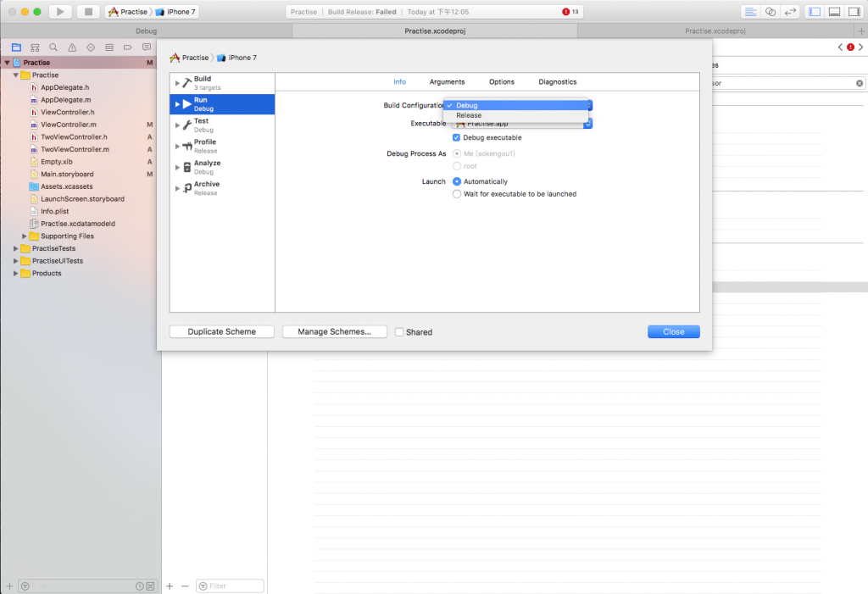Clear the search field in editor
The height and width of the screenshot is (594, 868).
pos(860,83)
